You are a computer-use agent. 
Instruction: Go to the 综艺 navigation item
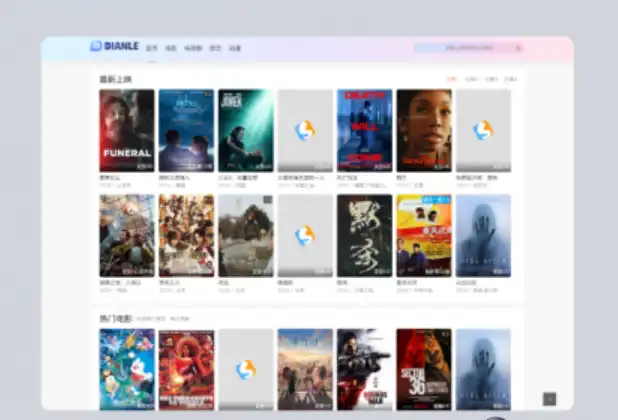(x=215, y=48)
